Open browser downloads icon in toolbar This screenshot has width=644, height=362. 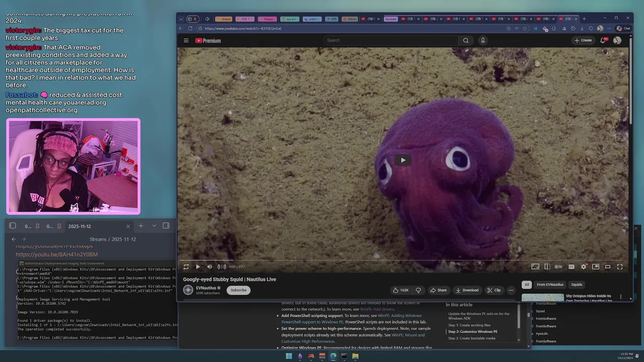point(582,29)
